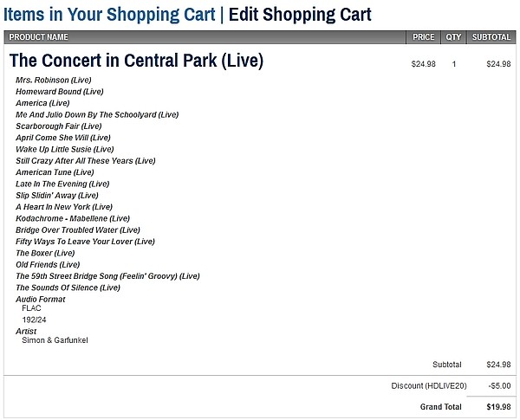Click the Subtotal label near totals

(446, 365)
